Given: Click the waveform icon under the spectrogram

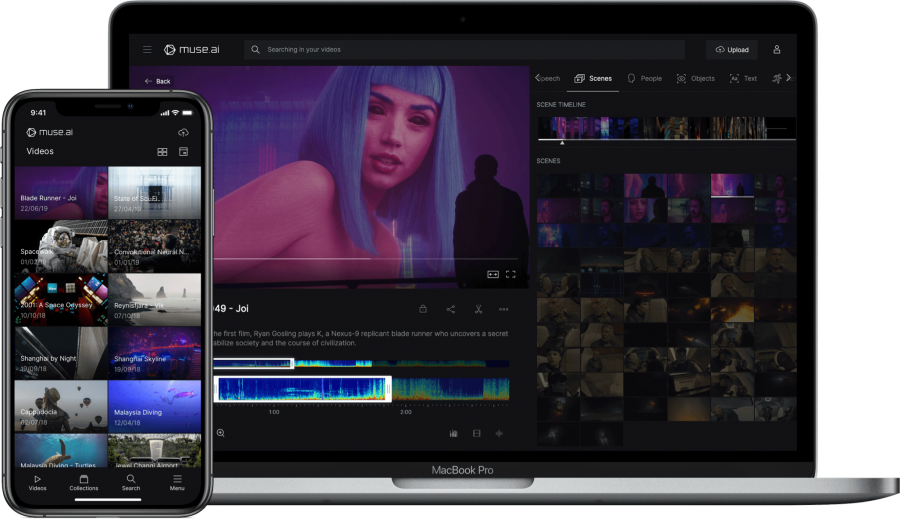Looking at the screenshot, I should (499, 433).
